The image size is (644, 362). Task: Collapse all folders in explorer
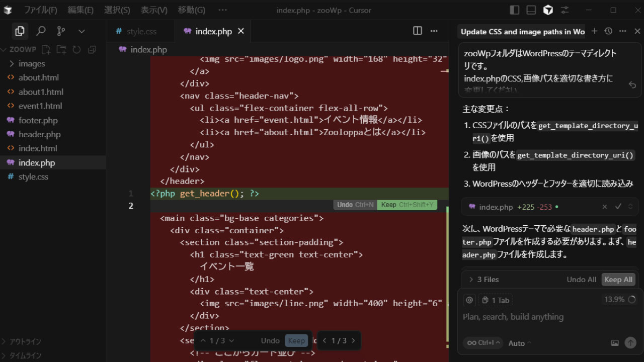pos(92,49)
